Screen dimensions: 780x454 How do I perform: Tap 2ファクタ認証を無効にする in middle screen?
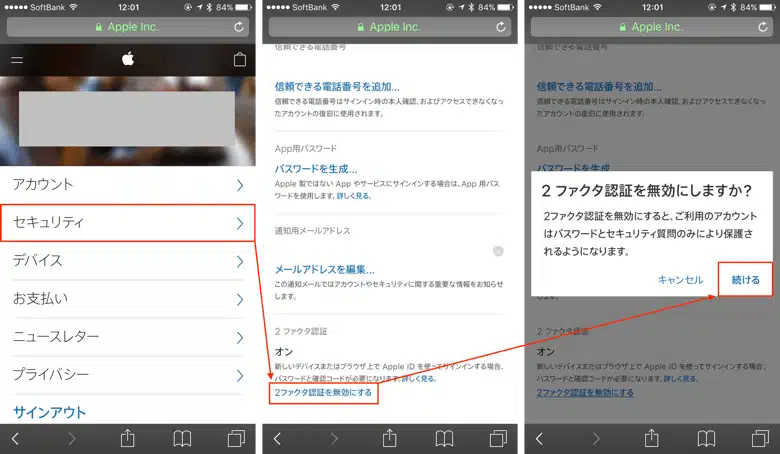tap(323, 393)
